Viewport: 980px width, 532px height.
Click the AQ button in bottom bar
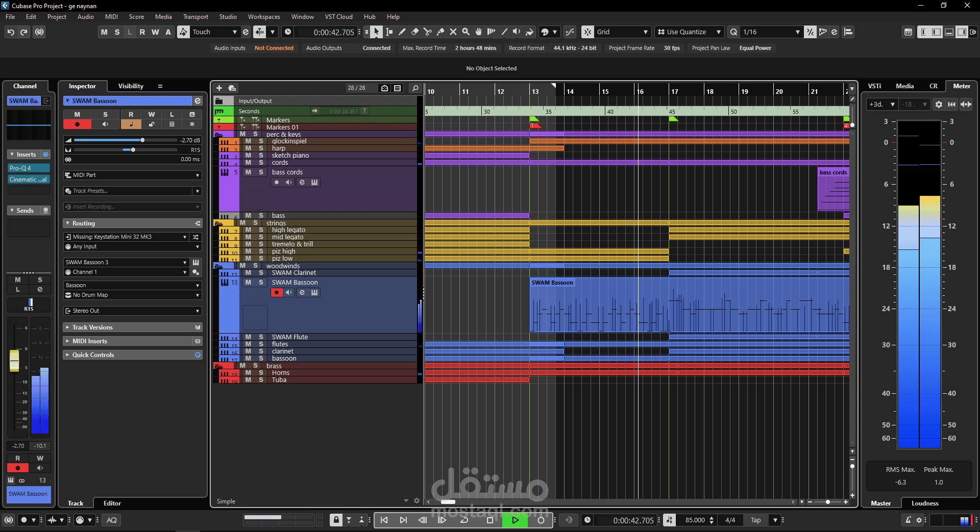click(x=112, y=520)
